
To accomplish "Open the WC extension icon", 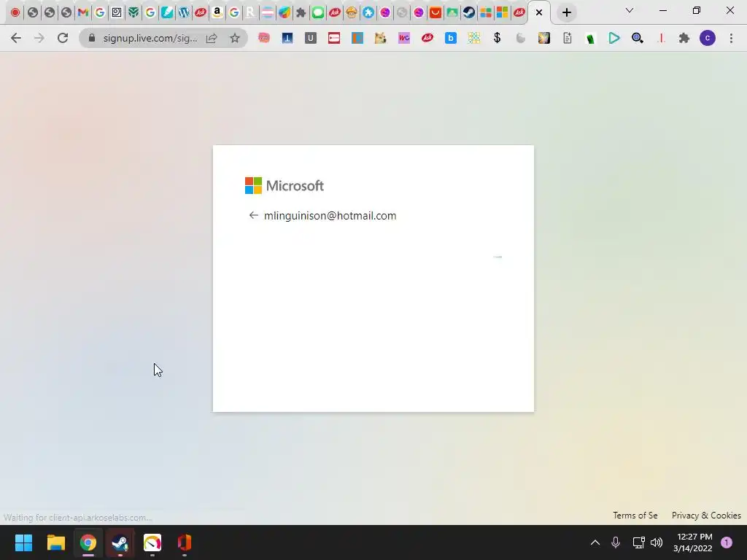I will [x=404, y=38].
